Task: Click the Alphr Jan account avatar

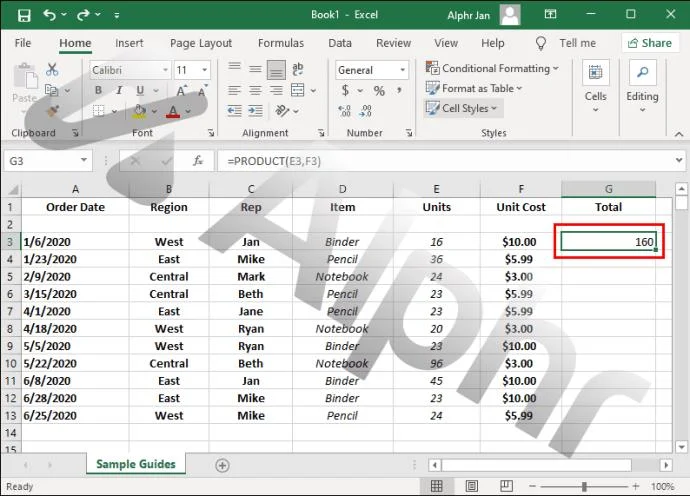Action: click(510, 15)
